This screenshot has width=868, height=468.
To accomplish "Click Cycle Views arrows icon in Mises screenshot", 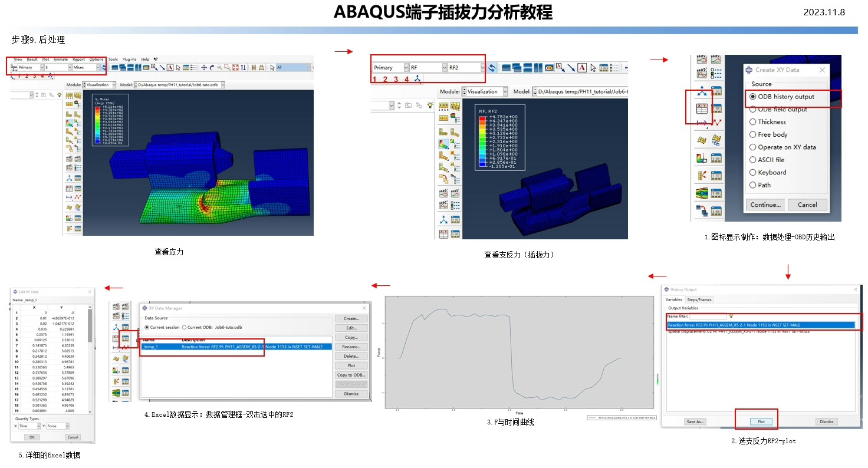I will (243, 68).
